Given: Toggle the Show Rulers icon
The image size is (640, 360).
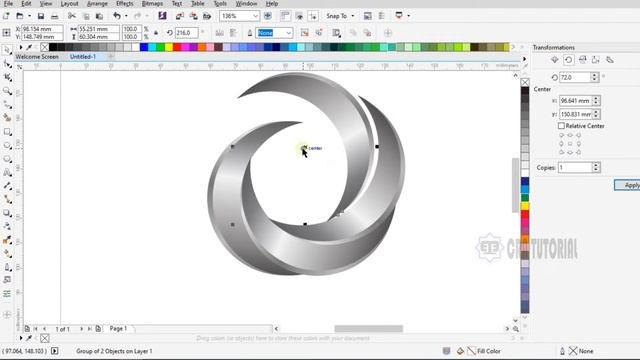Looking at the screenshot, I should 285,16.
